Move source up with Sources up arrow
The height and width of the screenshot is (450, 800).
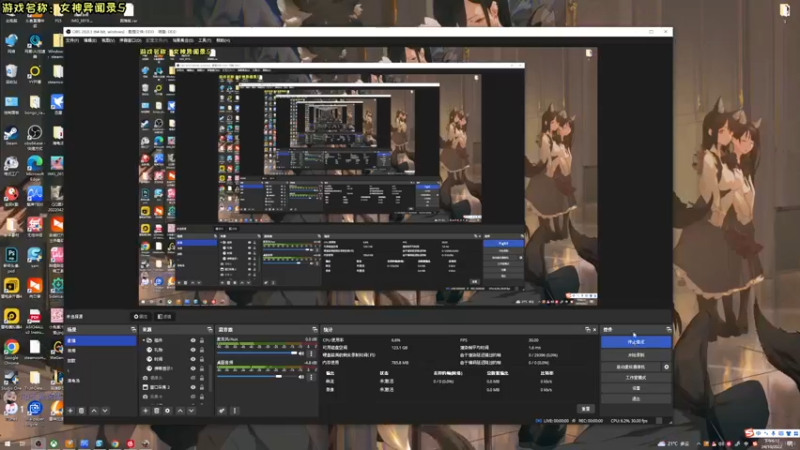tap(180, 411)
